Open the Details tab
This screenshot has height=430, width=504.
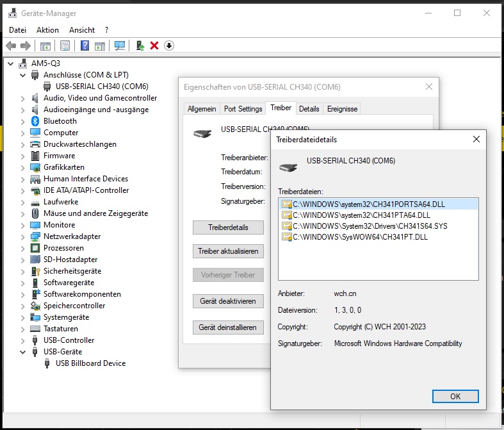tap(309, 109)
